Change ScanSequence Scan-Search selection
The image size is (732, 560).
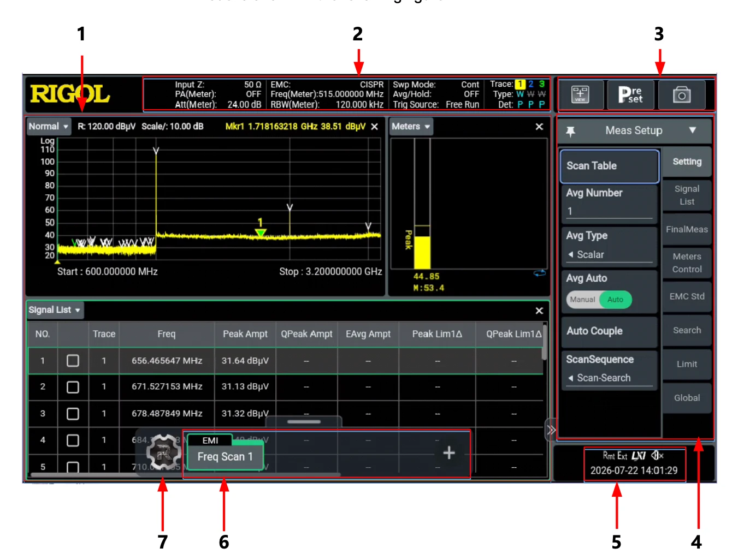610,378
